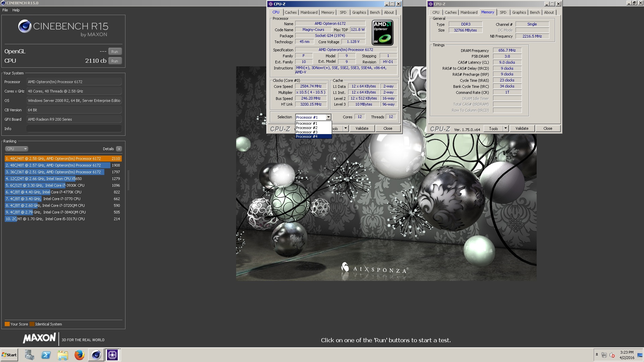This screenshot has width=644, height=362.
Task: Select the Core i7-3930K ranking row
Action: tap(63, 185)
